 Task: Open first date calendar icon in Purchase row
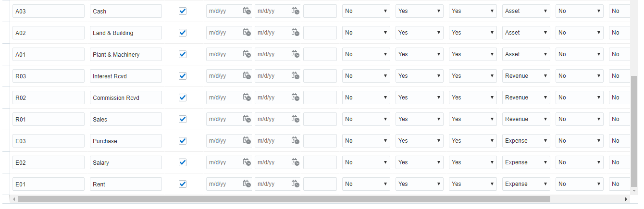[x=247, y=141]
